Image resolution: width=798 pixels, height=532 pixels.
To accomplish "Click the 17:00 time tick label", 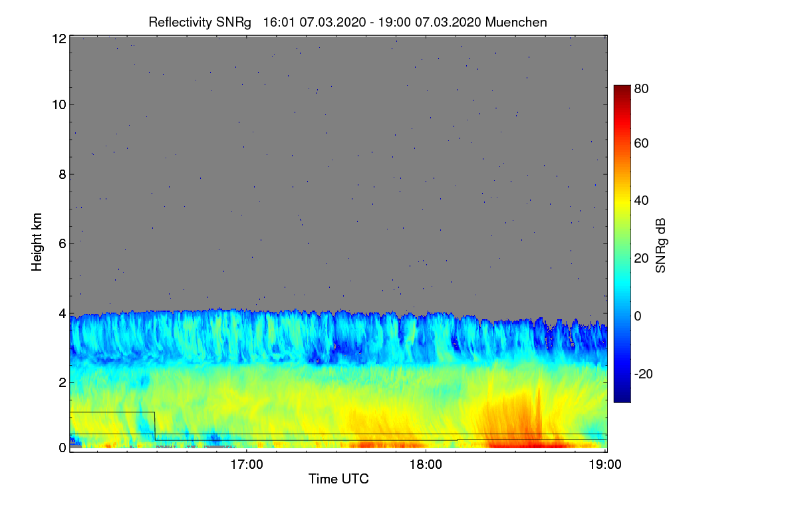I will click(x=247, y=464).
